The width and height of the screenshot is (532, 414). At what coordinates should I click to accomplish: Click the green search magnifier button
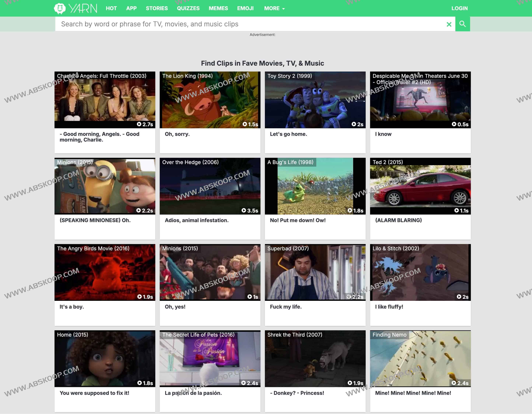[x=462, y=24]
